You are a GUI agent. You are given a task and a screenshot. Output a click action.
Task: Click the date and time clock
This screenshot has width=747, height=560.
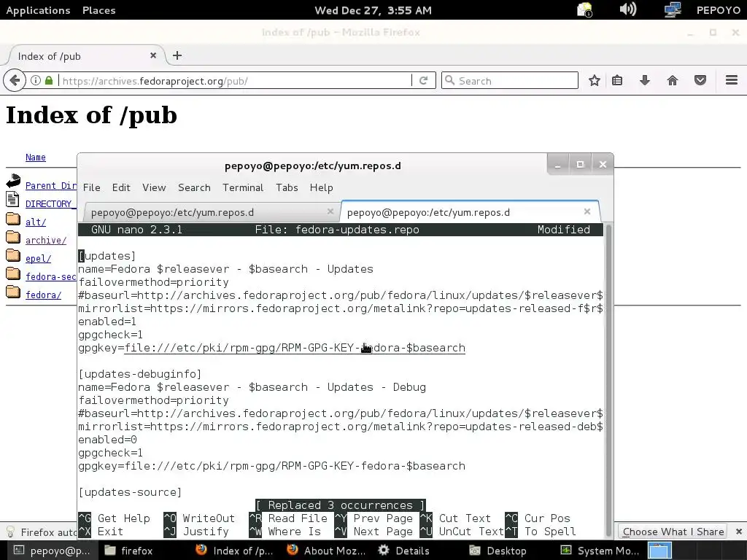click(x=373, y=10)
